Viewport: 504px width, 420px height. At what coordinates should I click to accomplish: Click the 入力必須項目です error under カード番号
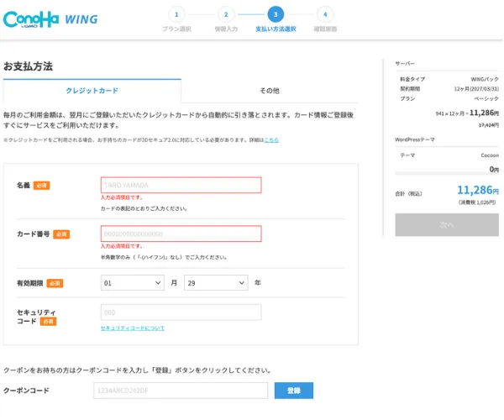[x=122, y=246]
